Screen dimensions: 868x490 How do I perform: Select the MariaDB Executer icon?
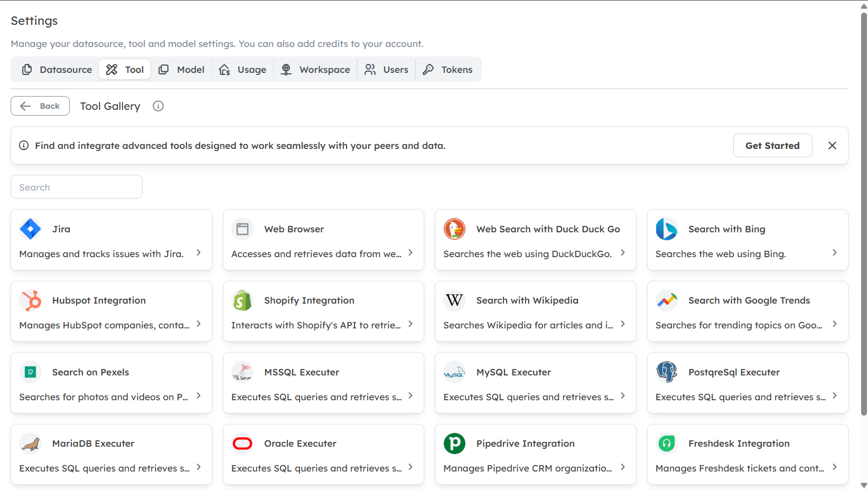[x=30, y=443]
